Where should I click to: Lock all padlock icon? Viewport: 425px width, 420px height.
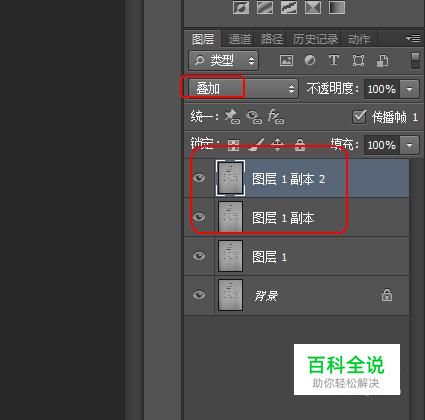300,145
